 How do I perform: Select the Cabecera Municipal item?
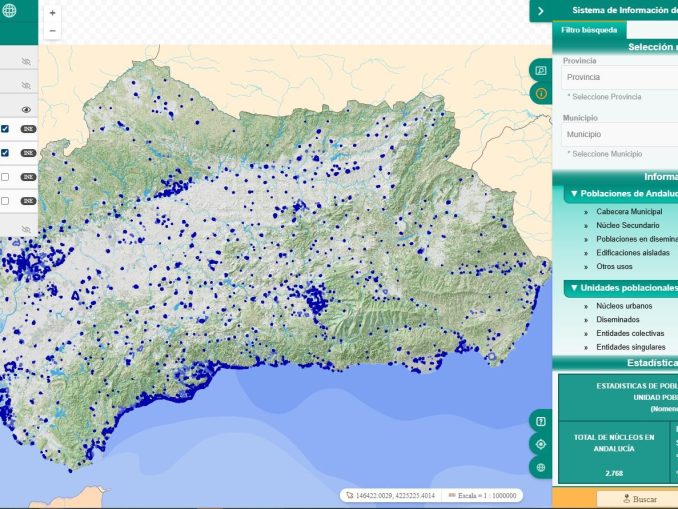(x=629, y=212)
